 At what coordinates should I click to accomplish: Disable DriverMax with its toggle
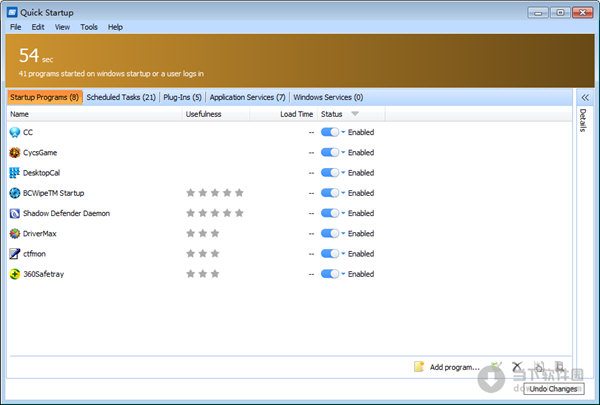(330, 234)
